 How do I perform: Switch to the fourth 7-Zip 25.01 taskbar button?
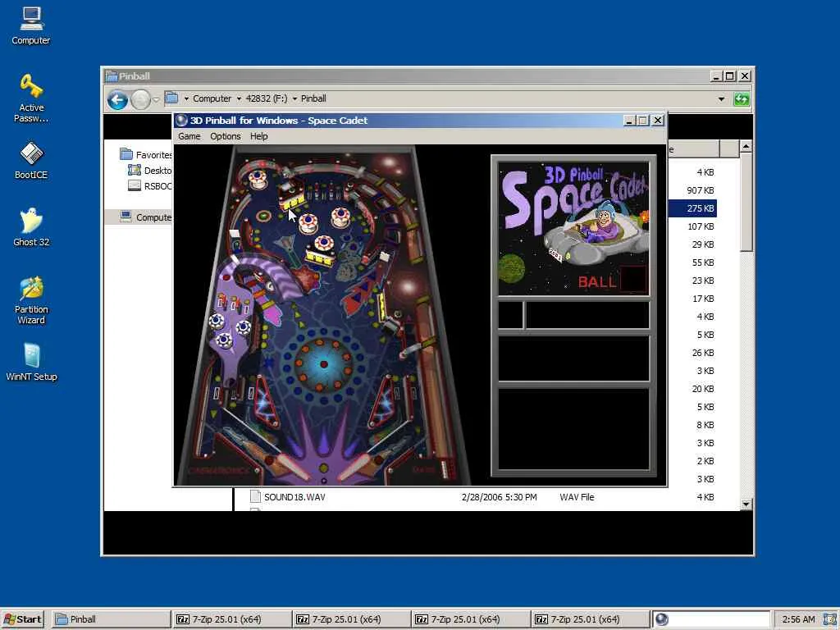590,619
